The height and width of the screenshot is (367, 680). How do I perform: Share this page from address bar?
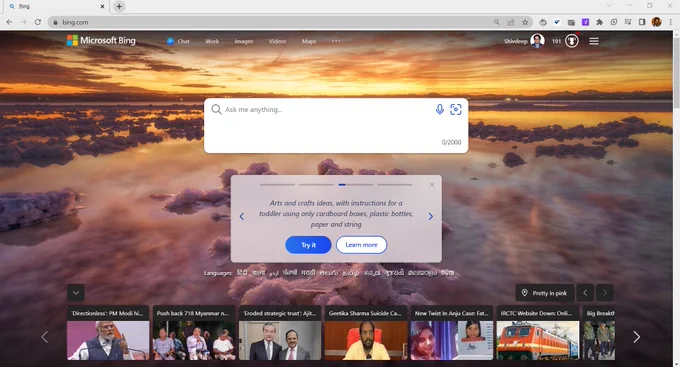click(x=511, y=22)
